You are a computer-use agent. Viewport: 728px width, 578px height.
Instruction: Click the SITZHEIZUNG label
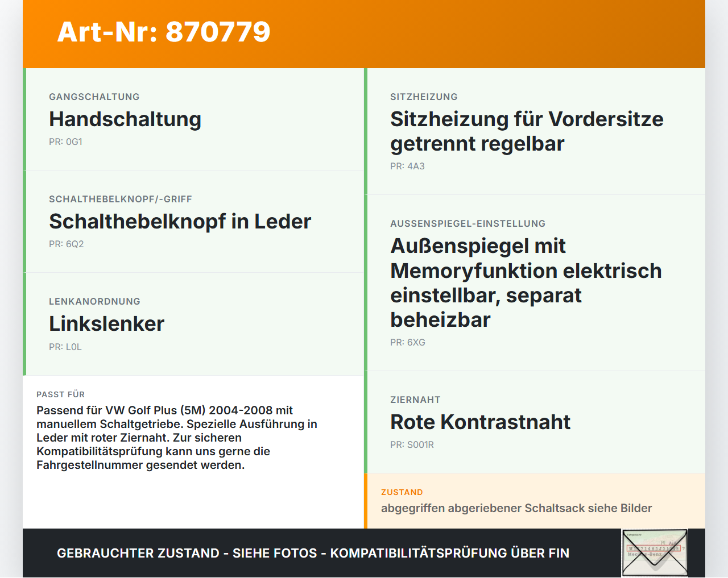[424, 97]
